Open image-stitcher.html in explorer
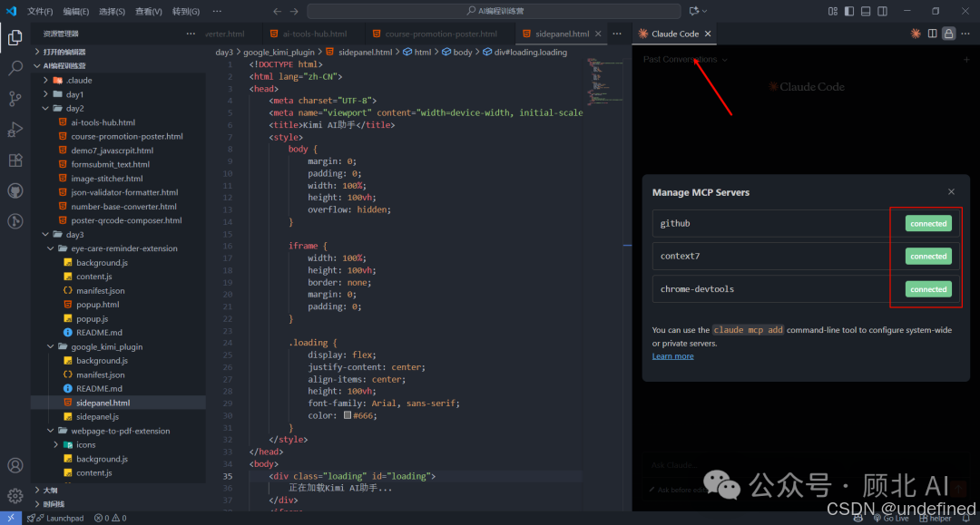 118,178
